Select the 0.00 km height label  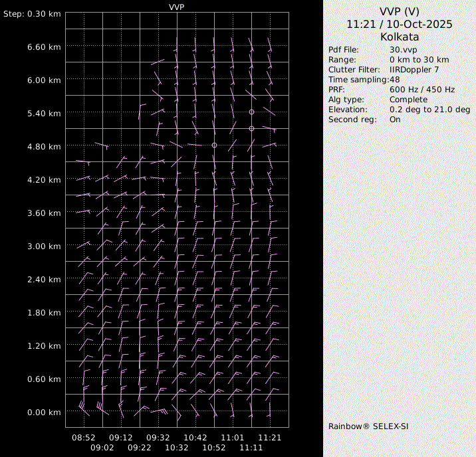pyautogui.click(x=45, y=412)
